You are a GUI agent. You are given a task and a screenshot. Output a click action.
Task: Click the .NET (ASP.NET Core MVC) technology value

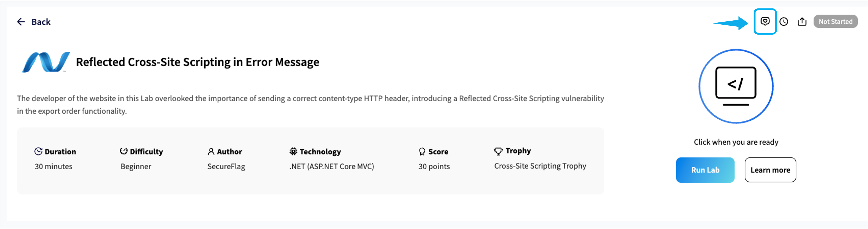[x=332, y=166]
